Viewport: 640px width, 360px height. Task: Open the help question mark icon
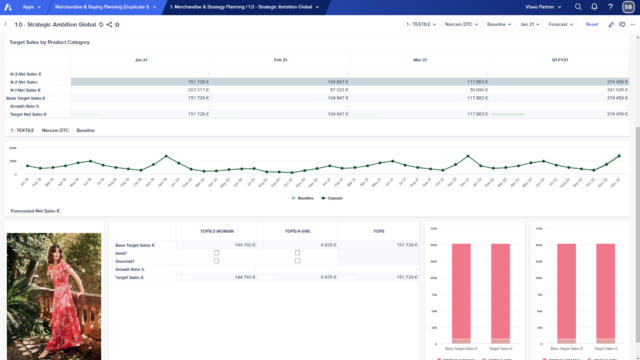pos(610,7)
